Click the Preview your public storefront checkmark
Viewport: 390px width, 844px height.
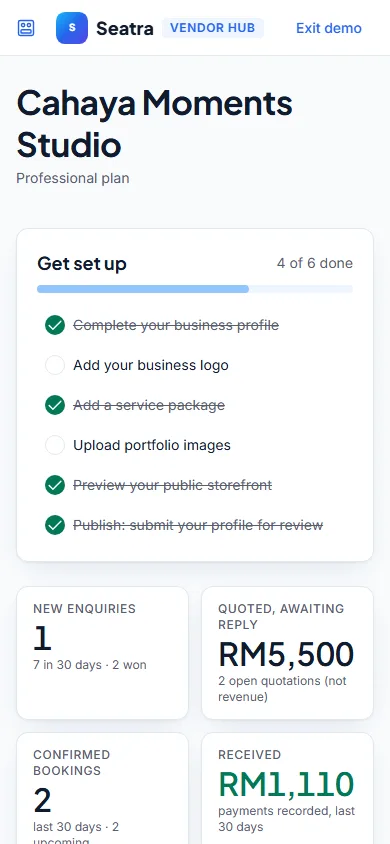tap(55, 485)
